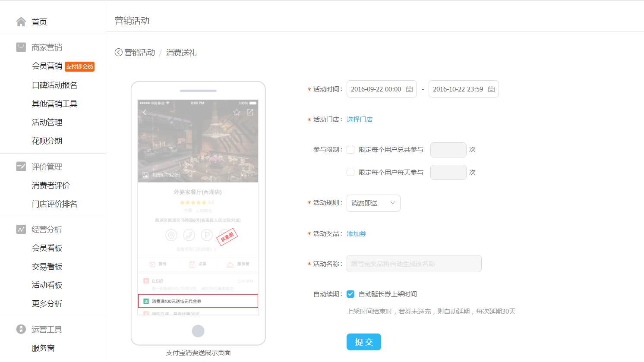Click the start date field 2016-09-22 00:00
This screenshot has height=362, width=644.
coord(382,89)
